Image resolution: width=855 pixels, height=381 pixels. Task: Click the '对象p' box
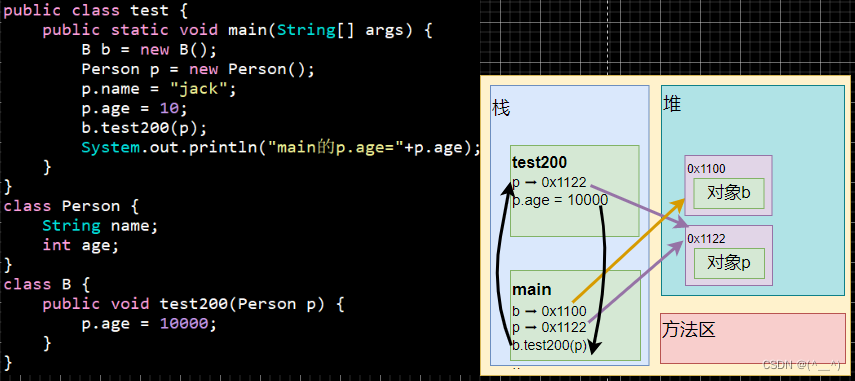tap(729, 263)
